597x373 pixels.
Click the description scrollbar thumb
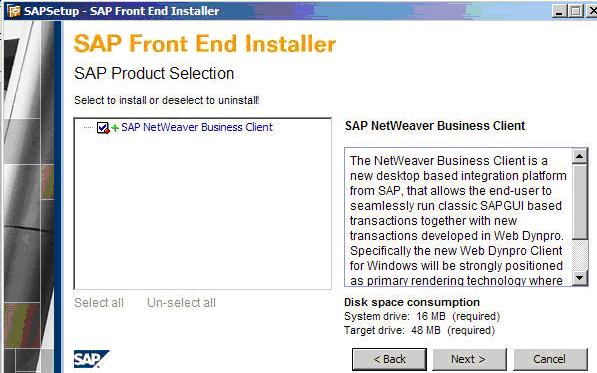point(580,202)
